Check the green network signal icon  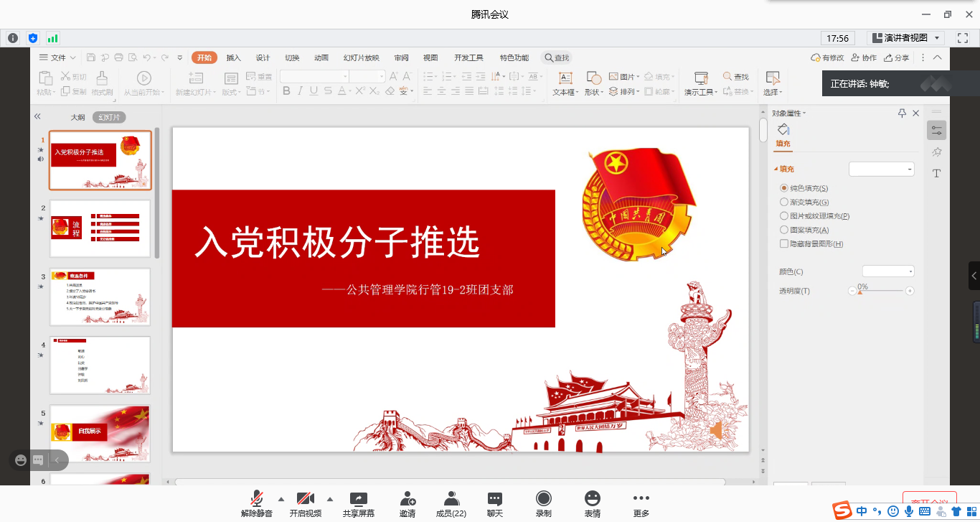53,38
